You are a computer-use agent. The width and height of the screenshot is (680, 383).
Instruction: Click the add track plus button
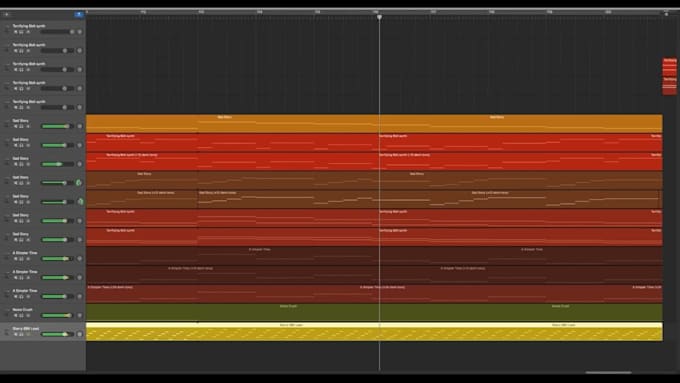coord(6,14)
